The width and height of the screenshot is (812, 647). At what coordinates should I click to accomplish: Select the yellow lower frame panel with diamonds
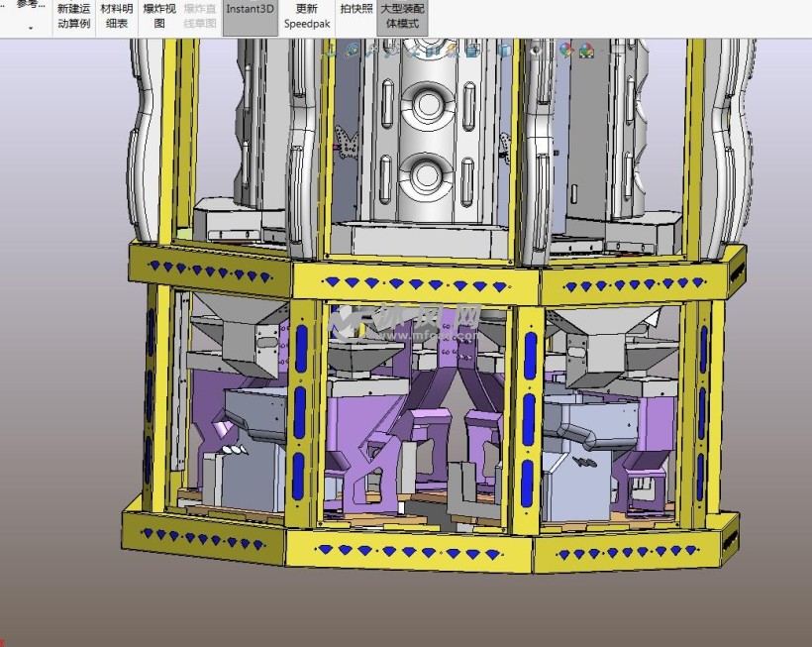point(416,550)
